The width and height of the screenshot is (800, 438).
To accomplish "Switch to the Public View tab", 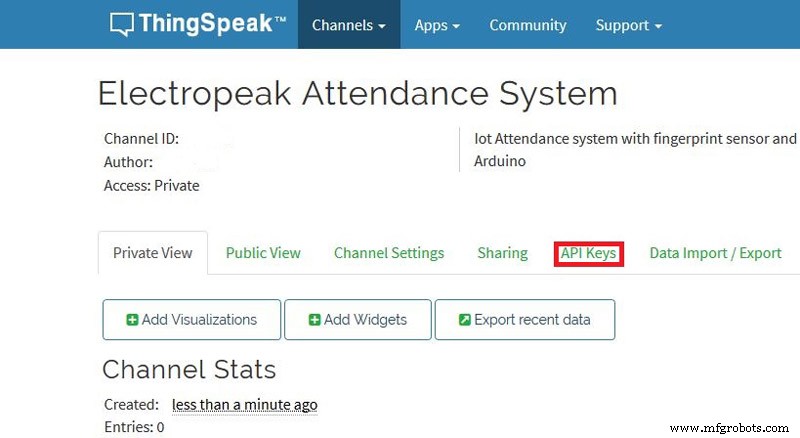I will pos(263,253).
